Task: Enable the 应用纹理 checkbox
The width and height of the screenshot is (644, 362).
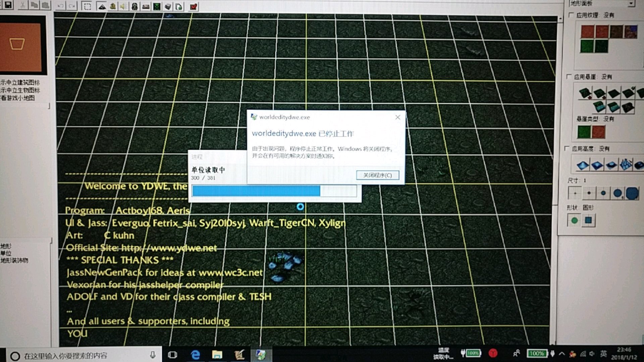Action: coord(571,15)
